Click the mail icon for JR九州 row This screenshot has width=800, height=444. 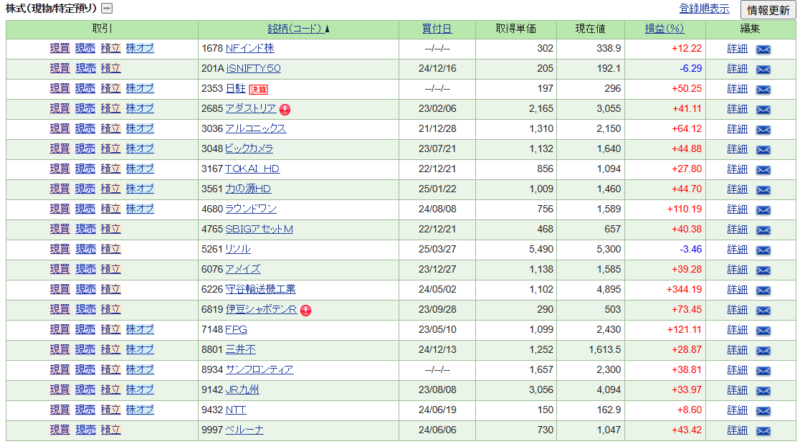click(763, 391)
